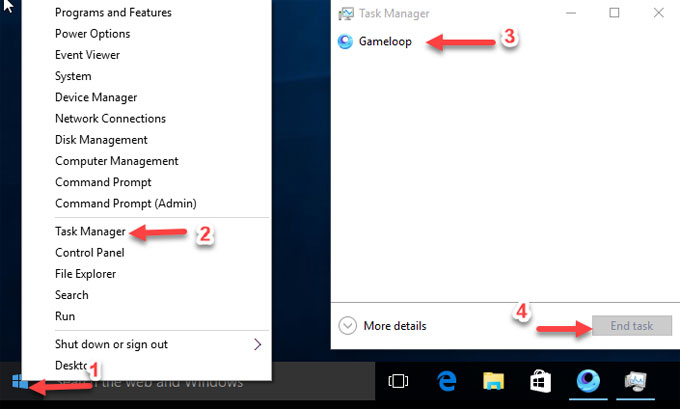Open Device Manager menu entry
Image resolution: width=680 pixels, height=409 pixels.
pyautogui.click(x=96, y=98)
